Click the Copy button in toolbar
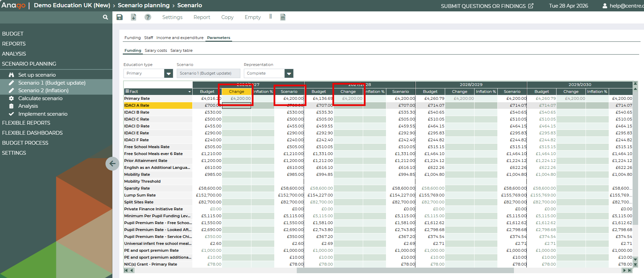The image size is (644, 278). pyautogui.click(x=227, y=17)
